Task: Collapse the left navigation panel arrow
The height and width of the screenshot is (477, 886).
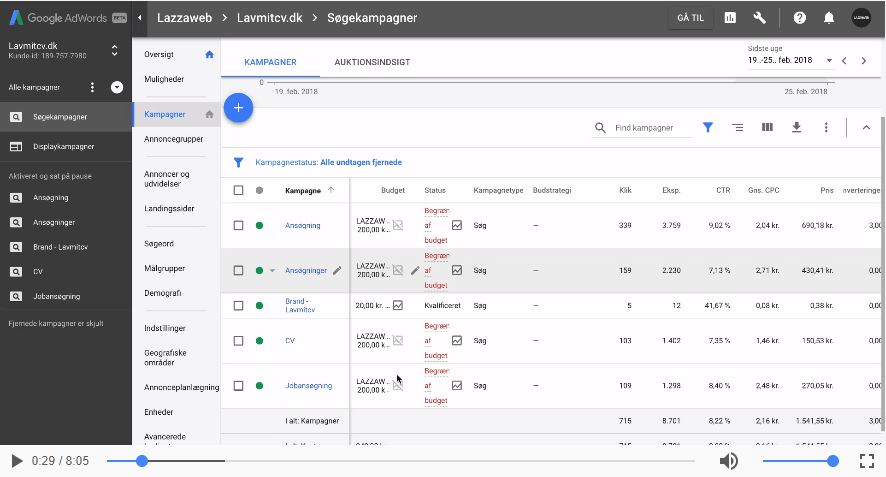Action: [x=140, y=18]
